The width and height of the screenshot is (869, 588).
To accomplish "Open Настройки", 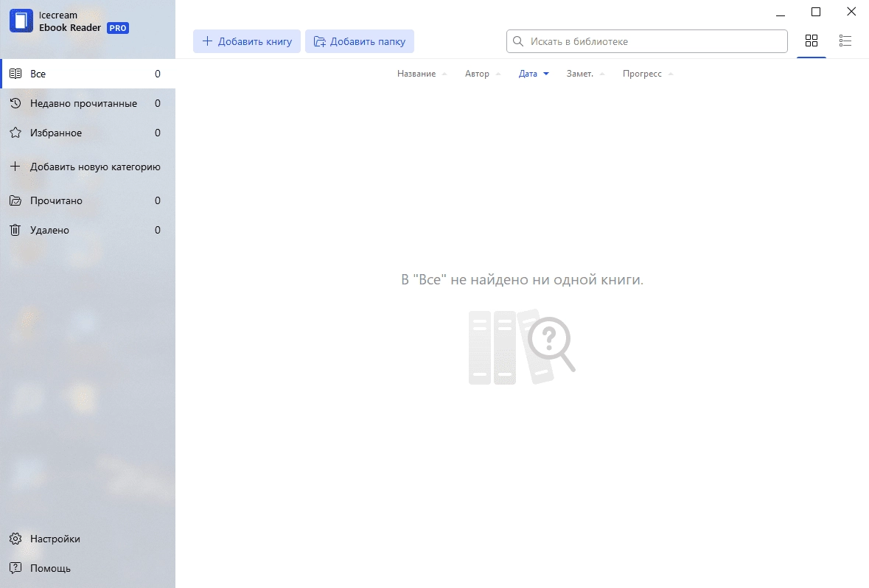I will coord(88,539).
